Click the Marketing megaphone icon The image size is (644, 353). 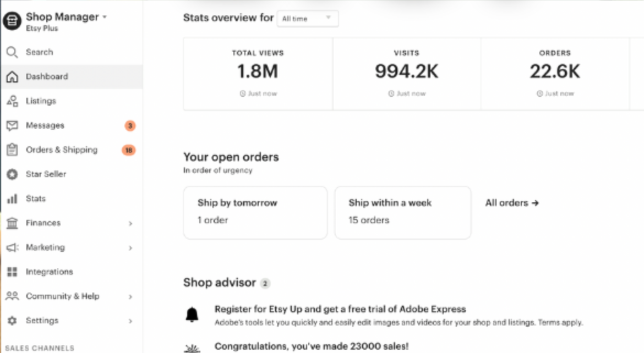pos(12,247)
